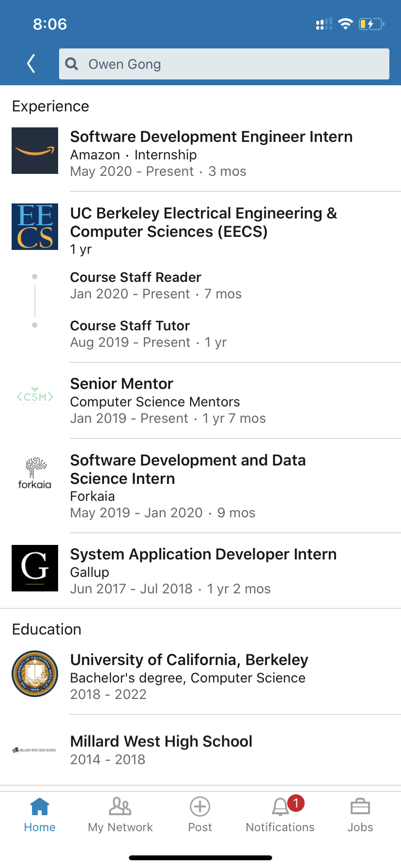The width and height of the screenshot is (401, 868).
Task: Open Software Development Engineer Intern entry
Action: (211, 137)
